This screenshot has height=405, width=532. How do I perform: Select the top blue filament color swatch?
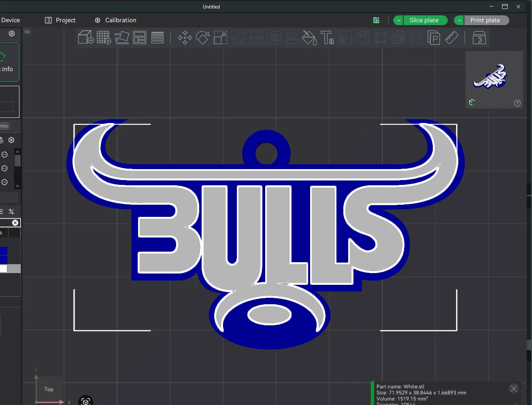pyautogui.click(x=3, y=251)
